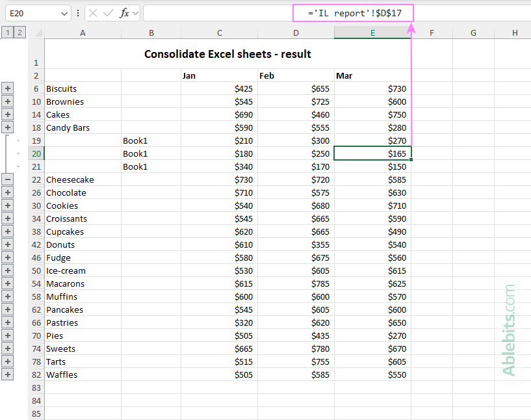Expand the group beside row 6
531x420 pixels.
(x=7, y=88)
